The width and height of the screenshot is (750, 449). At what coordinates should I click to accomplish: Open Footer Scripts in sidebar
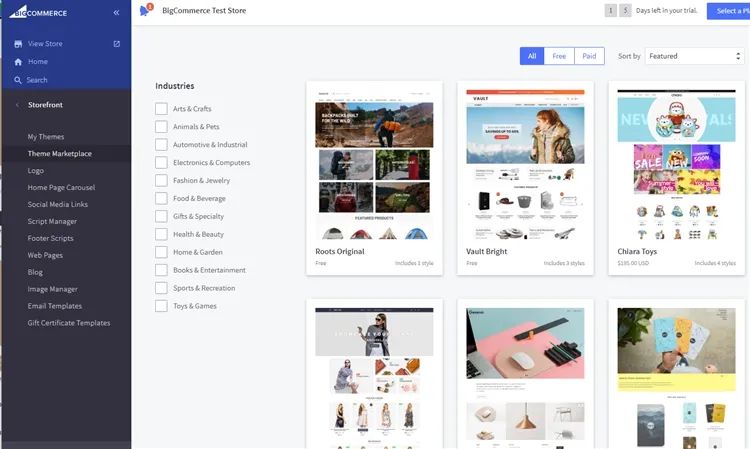pos(51,238)
